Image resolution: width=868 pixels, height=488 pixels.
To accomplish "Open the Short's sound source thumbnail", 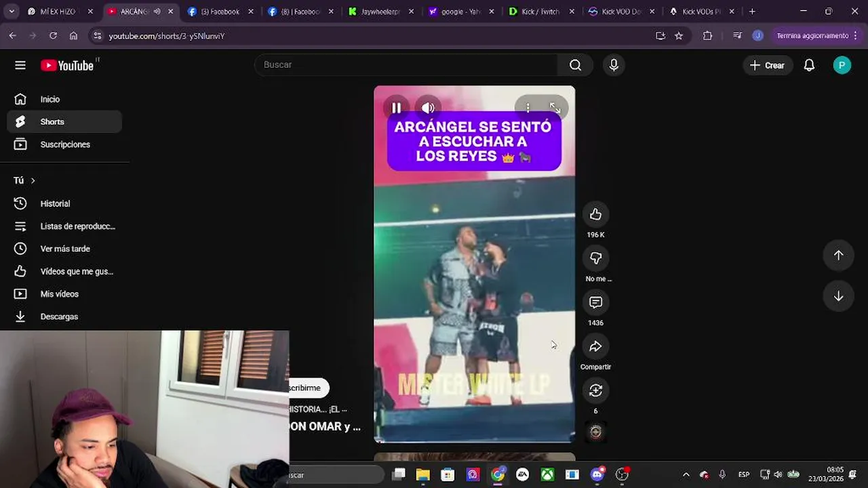I will coord(595,432).
